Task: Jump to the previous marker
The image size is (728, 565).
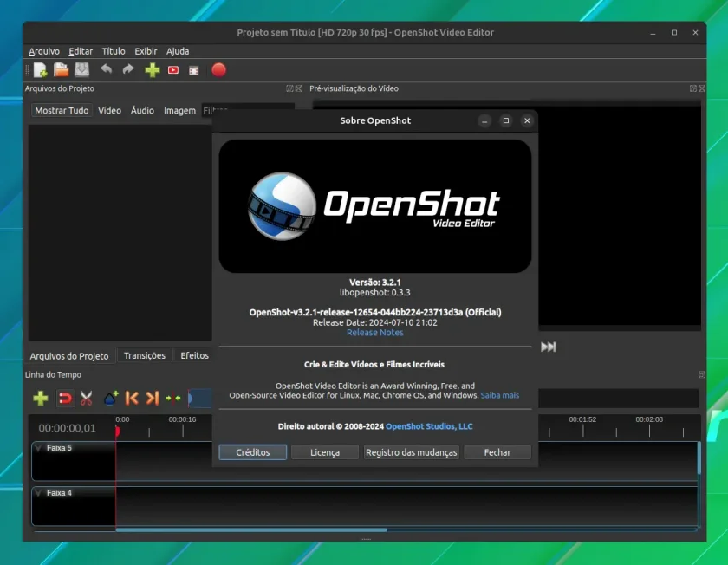Action: point(132,398)
